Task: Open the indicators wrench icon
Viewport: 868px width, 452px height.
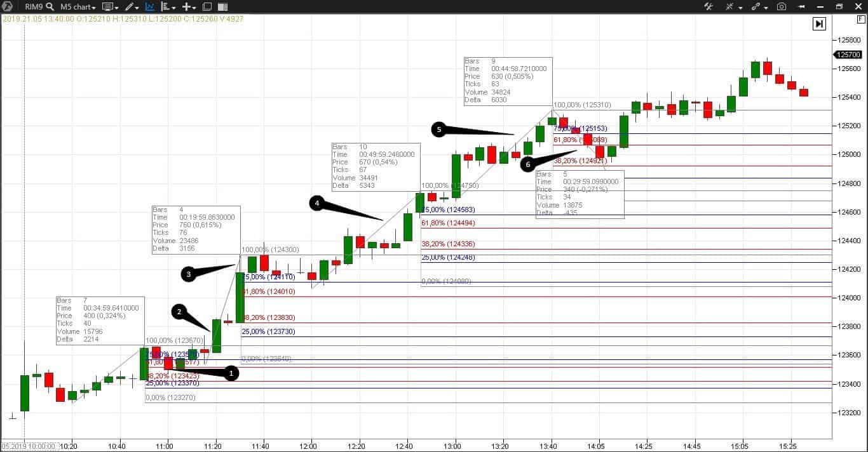Action: pyautogui.click(x=710, y=7)
